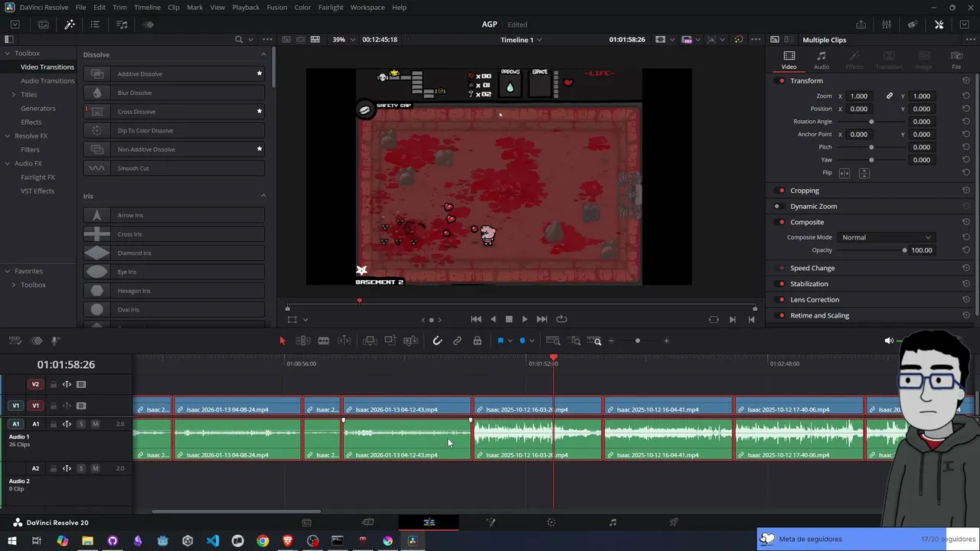Adjust the Rotation Angle slider
980x551 pixels.
click(x=871, y=122)
